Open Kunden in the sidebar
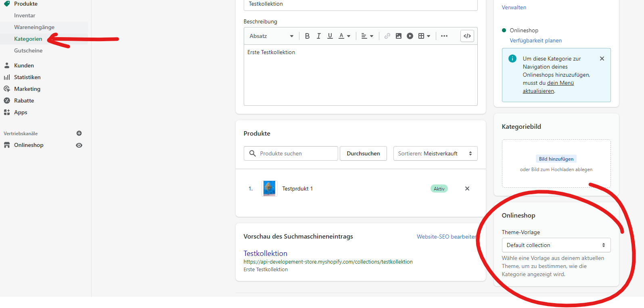The width and height of the screenshot is (644, 308). click(x=24, y=65)
